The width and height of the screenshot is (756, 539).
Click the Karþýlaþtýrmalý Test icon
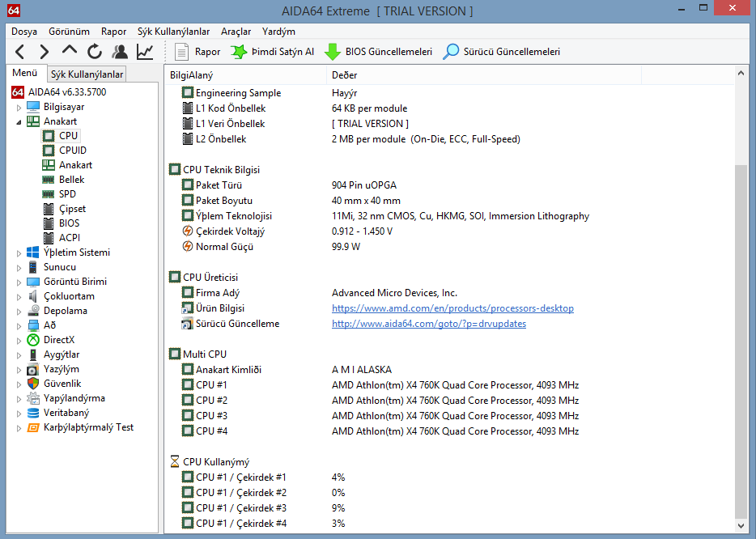click(33, 427)
